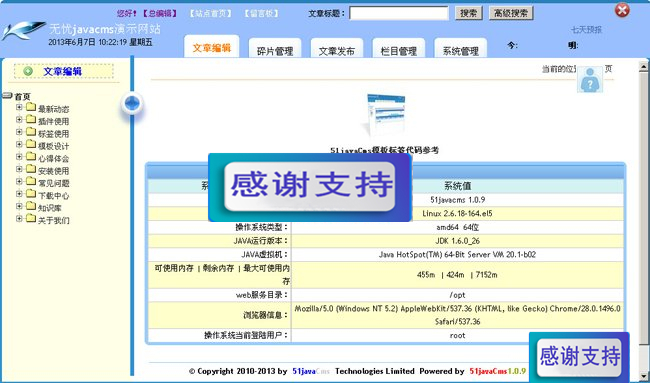
Task: Click the 51javaCms link in the footer copyright
Action: coord(311,371)
